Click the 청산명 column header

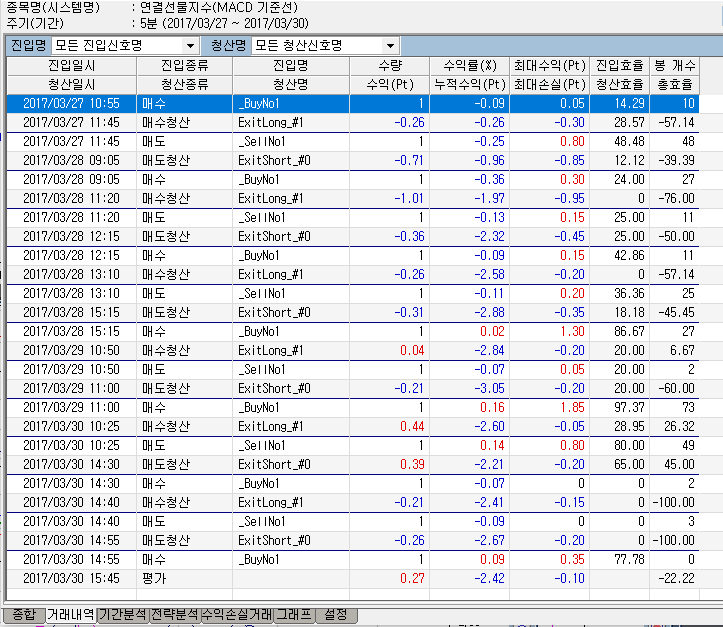291,85
